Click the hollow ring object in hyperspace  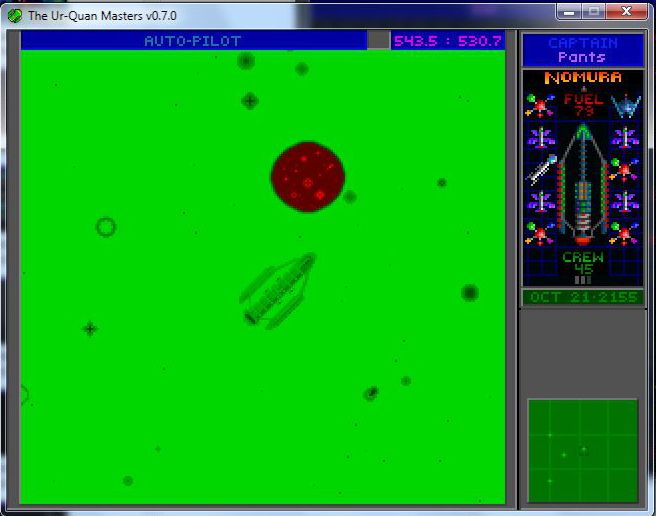pos(105,227)
